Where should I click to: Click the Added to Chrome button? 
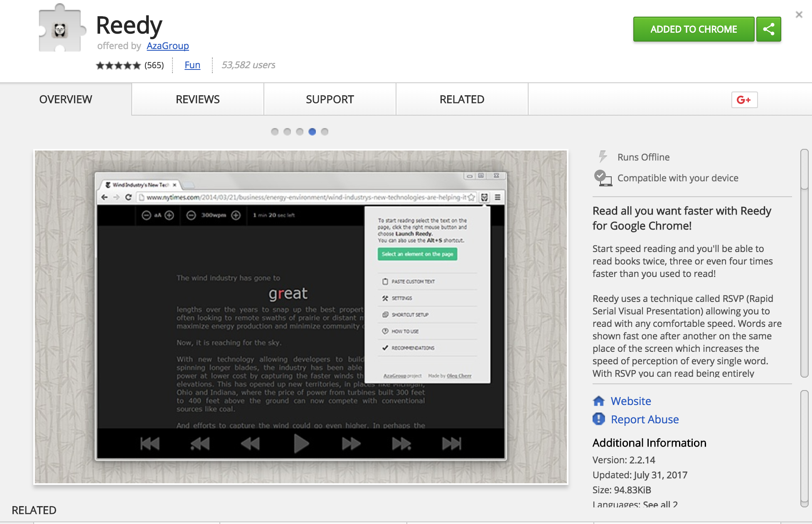click(x=694, y=29)
